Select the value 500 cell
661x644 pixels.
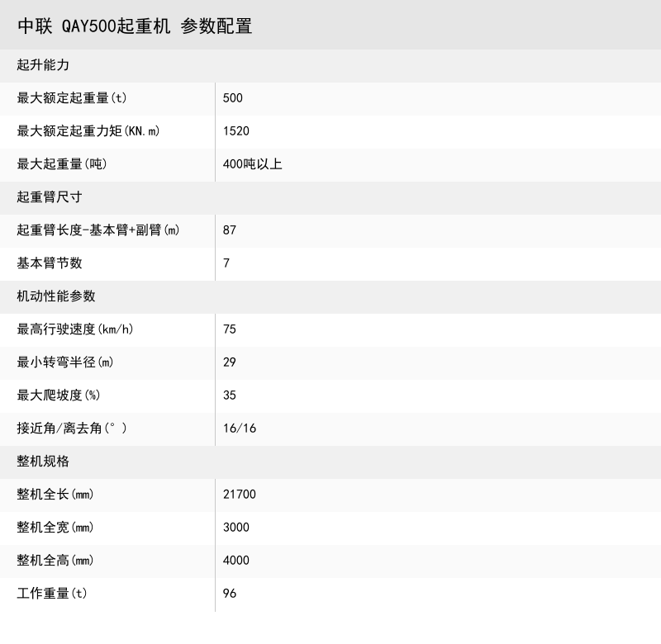[x=231, y=98]
